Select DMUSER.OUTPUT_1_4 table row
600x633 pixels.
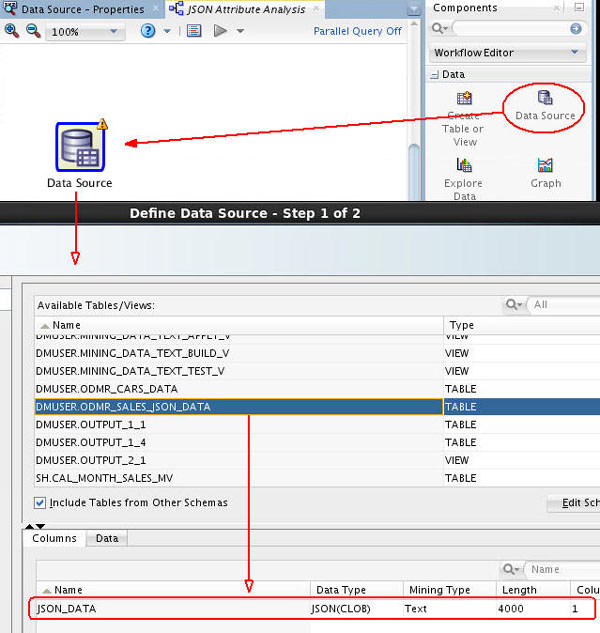[x=317, y=442]
